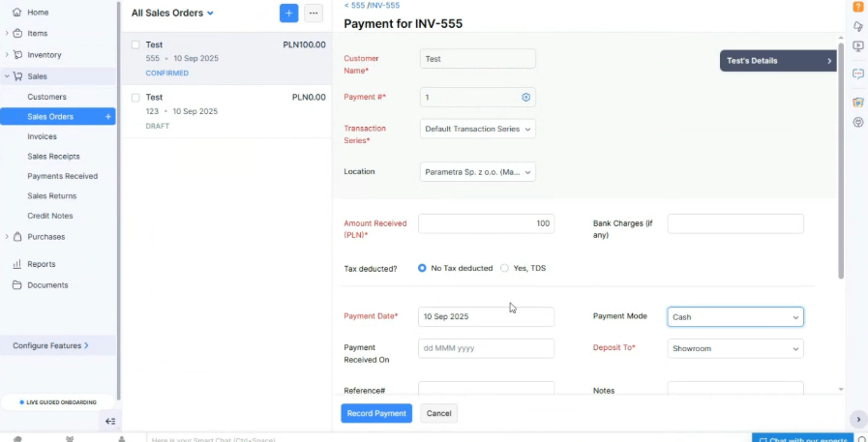Collapse the left sidebar with arrow icon

click(x=110, y=421)
